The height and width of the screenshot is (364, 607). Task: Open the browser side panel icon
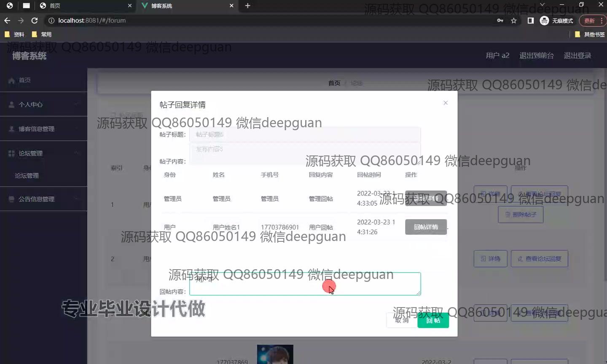click(x=531, y=21)
